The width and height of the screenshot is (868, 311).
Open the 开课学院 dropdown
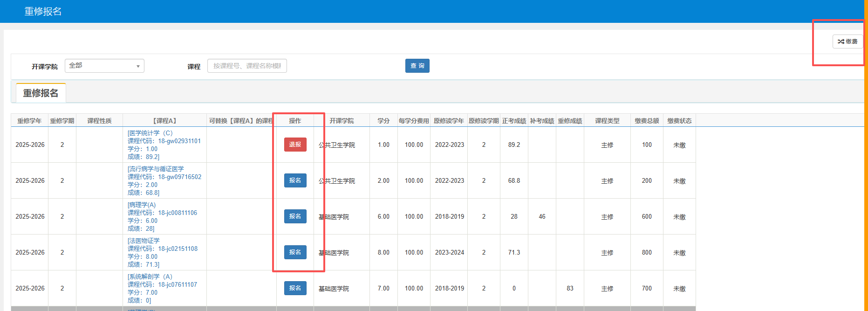[104, 66]
